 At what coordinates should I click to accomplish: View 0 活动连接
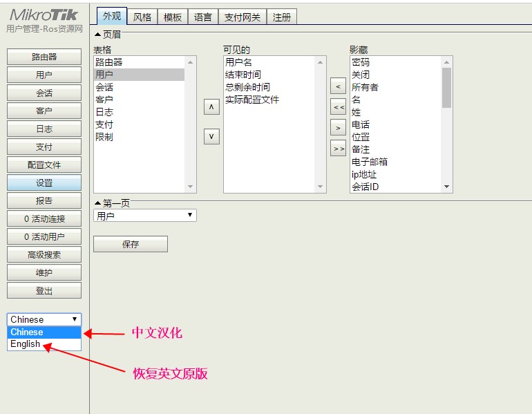(x=44, y=218)
